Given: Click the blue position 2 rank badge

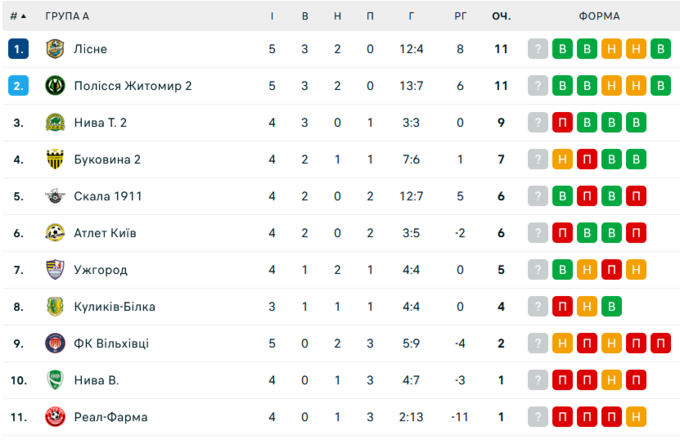Looking at the screenshot, I should coord(19,86).
